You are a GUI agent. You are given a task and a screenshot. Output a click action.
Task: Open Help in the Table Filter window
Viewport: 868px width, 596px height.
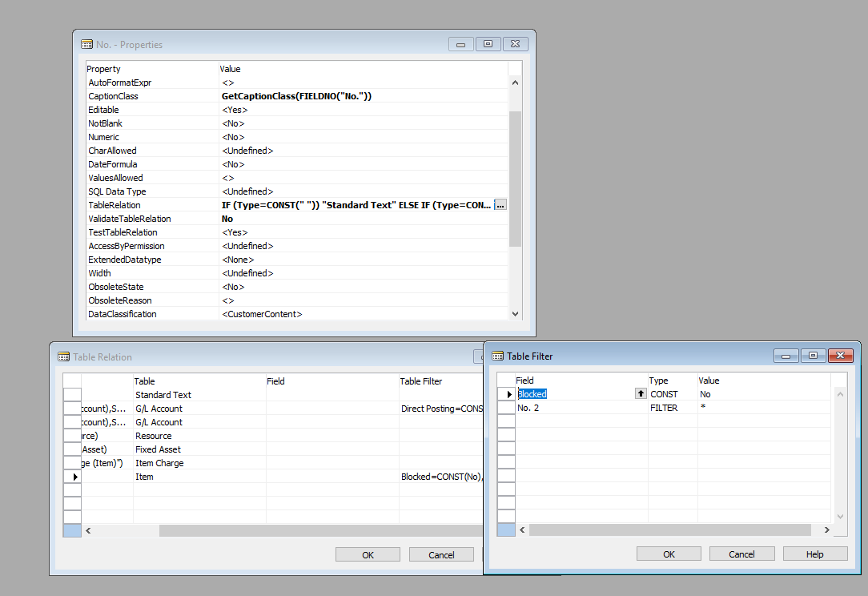pos(814,553)
